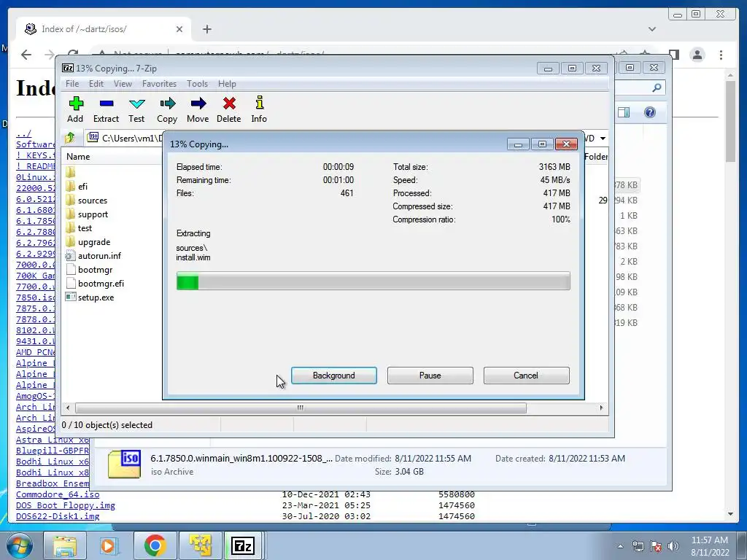Select the efi folder
The width and height of the screenshot is (747, 560).
point(83,186)
